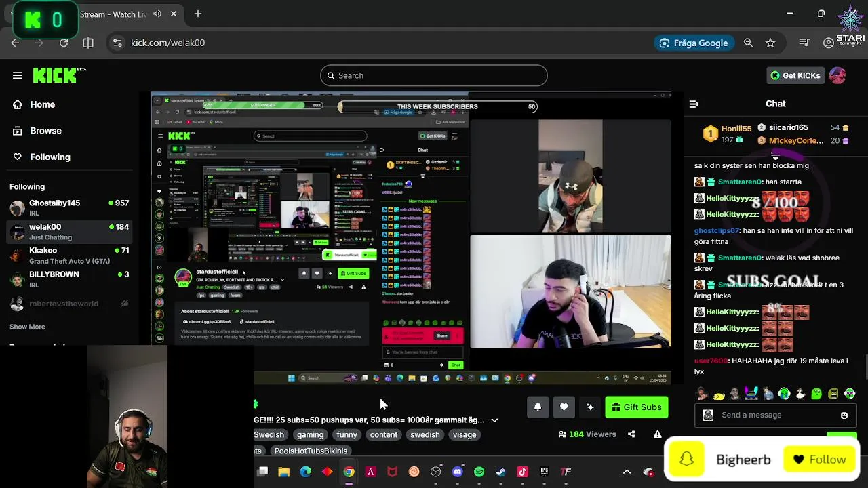Open the emoji picker in chat
The height and width of the screenshot is (488, 868).
[x=844, y=415]
